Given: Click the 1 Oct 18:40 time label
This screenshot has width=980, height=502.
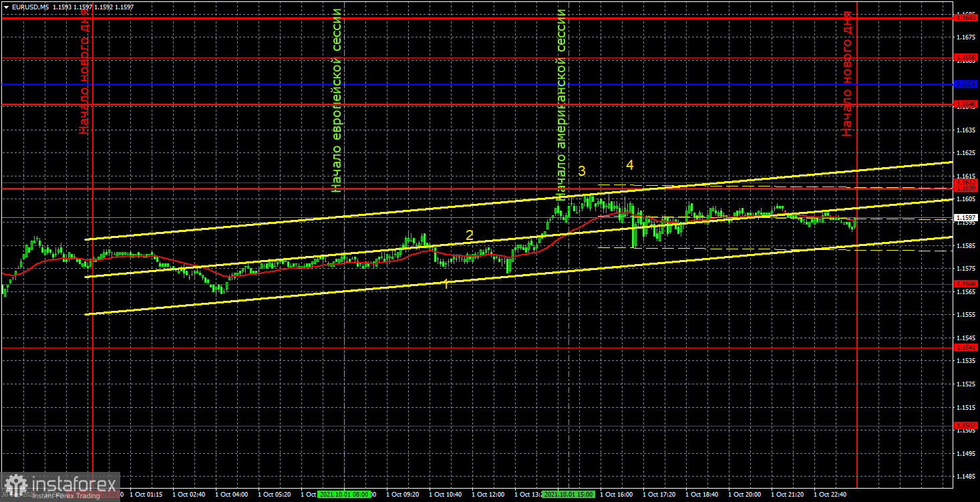Looking at the screenshot, I should point(703,495).
